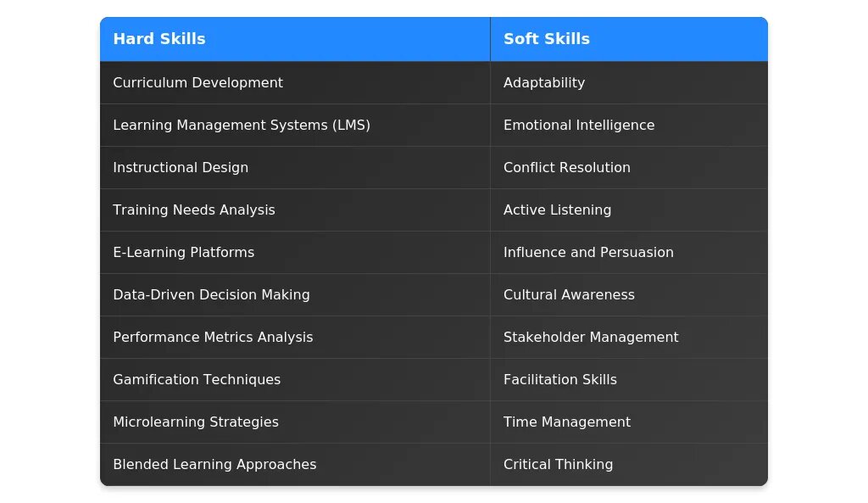Select the Time Management cell
The height and width of the screenshot is (503, 868).
[x=567, y=422]
